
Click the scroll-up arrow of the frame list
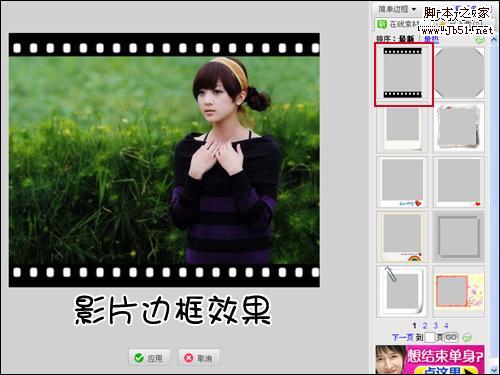click(494, 40)
